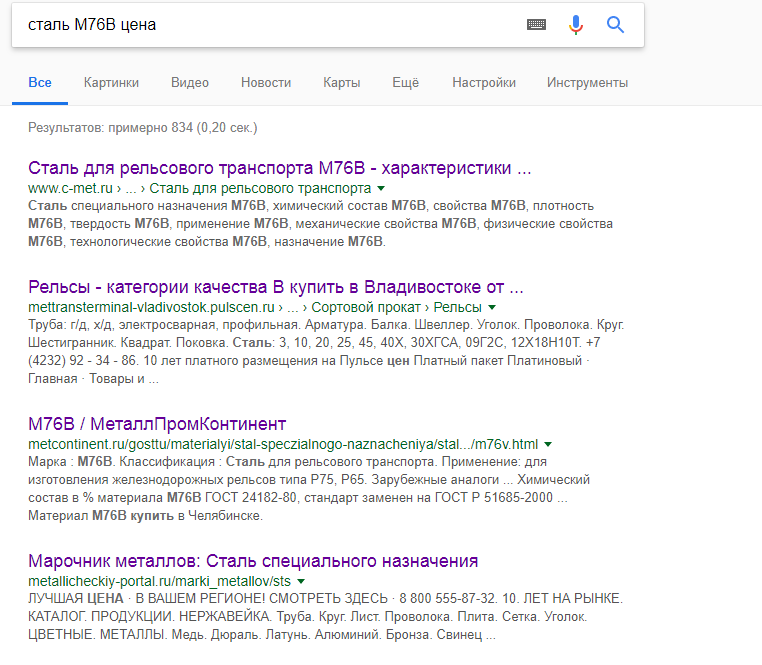Image resolution: width=762 pixels, height=665 pixels.
Task: Click the metallicheckiy-portal.ru/marki_metallov/sts URL text
Action: coord(159,581)
